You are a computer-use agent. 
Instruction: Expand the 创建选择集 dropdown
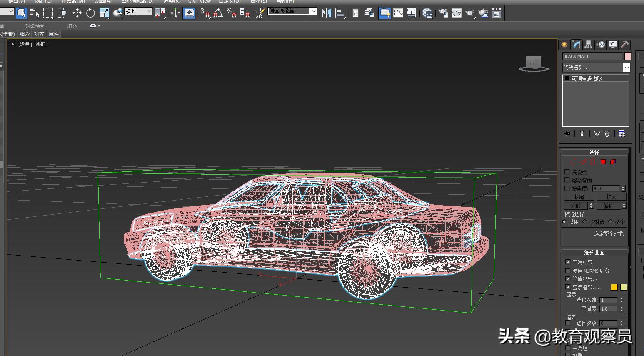[x=313, y=11]
